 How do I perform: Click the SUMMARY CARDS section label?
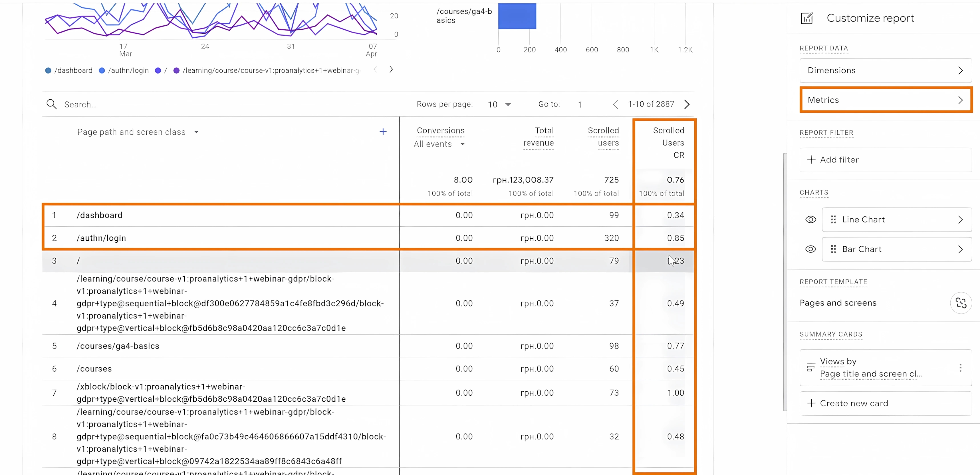pos(831,335)
